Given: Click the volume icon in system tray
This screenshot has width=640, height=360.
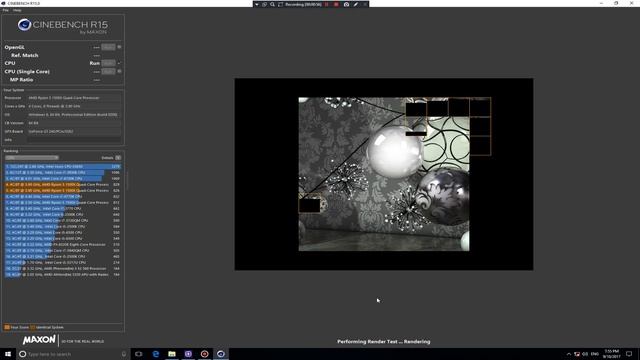Looking at the screenshot, I should (585, 354).
